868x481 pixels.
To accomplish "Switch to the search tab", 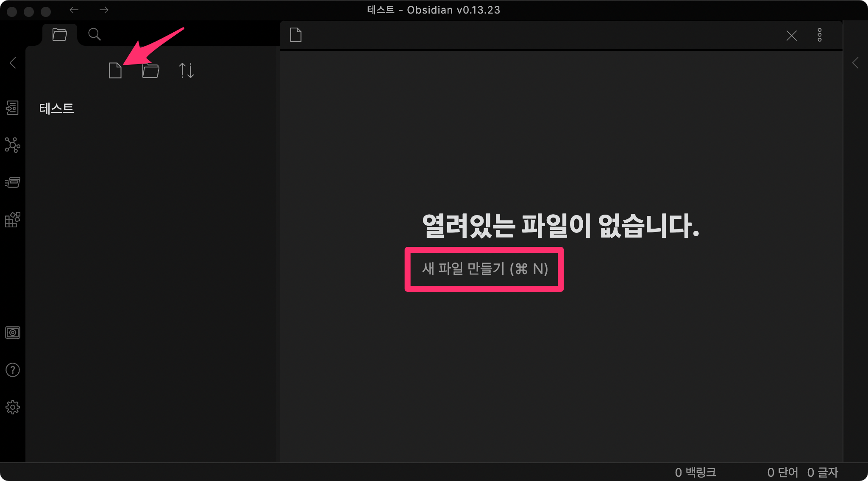I will coord(95,34).
